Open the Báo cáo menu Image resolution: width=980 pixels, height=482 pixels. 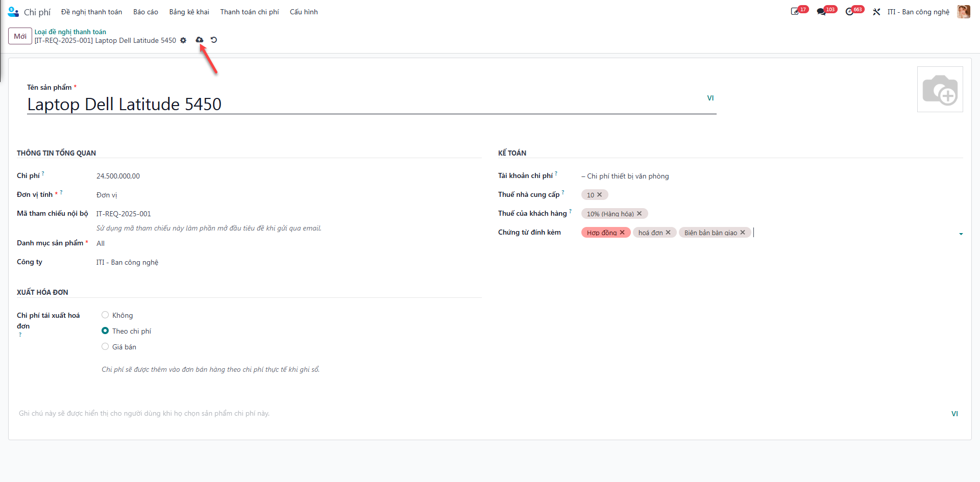(145, 12)
